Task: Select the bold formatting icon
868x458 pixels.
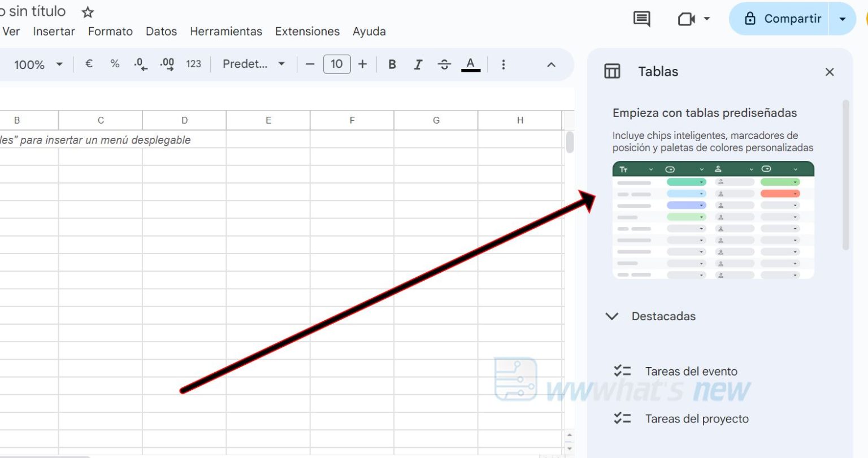Action: [392, 64]
